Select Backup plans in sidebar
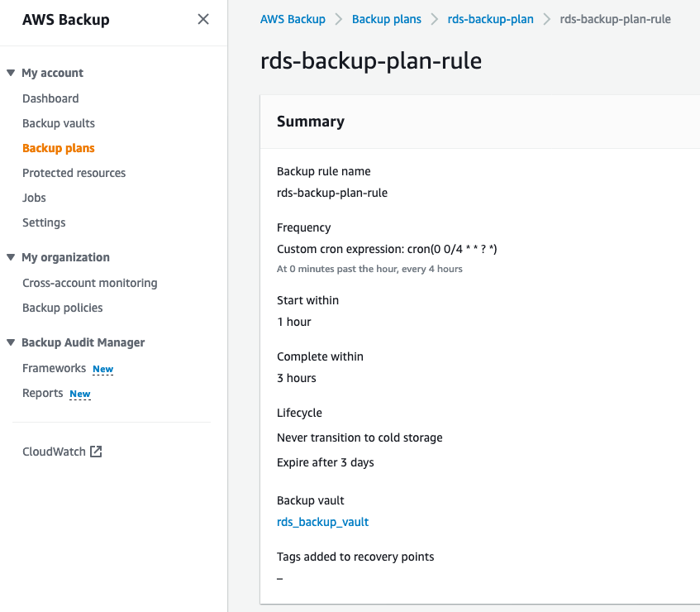The height and width of the screenshot is (612, 700). [59, 148]
